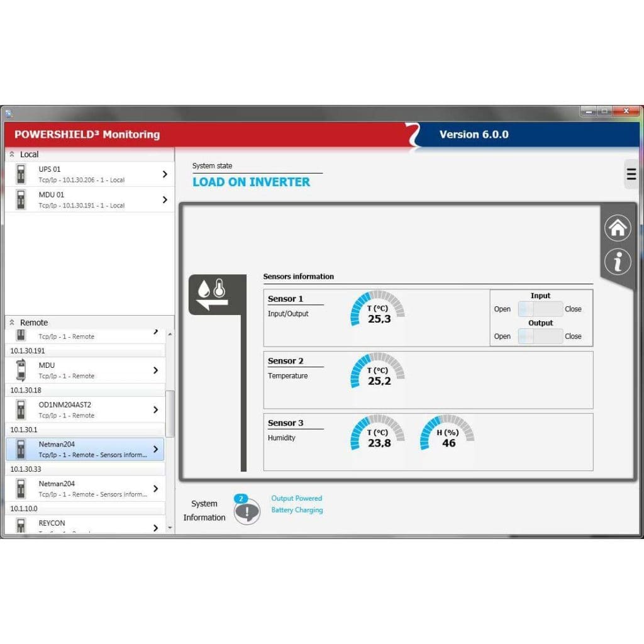Click the partially visible remote row above 10.1.30.191
644x644 pixels.
point(85,336)
